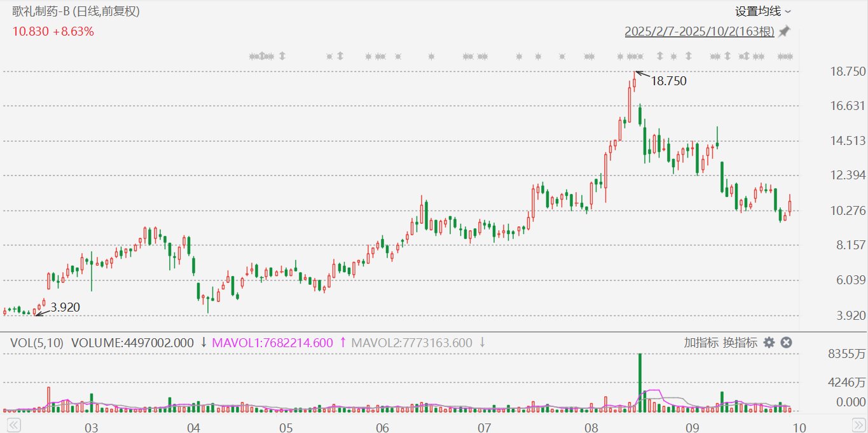Select the MAVOL1 moving average label
868x433 pixels.
[272, 343]
